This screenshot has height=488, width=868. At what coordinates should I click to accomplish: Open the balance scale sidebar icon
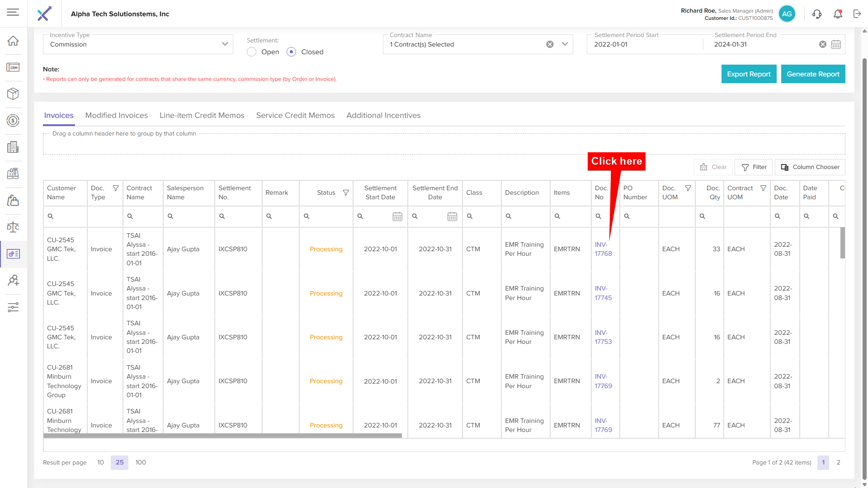pyautogui.click(x=13, y=227)
